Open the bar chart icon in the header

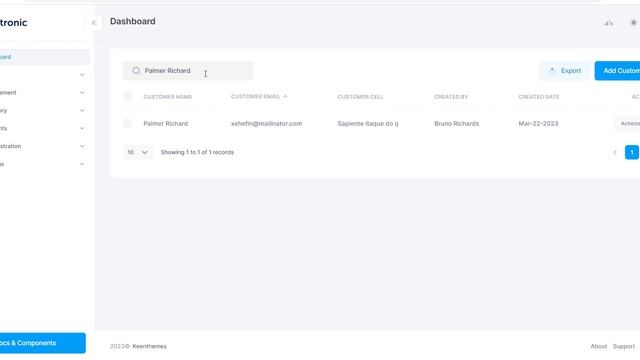(608, 23)
